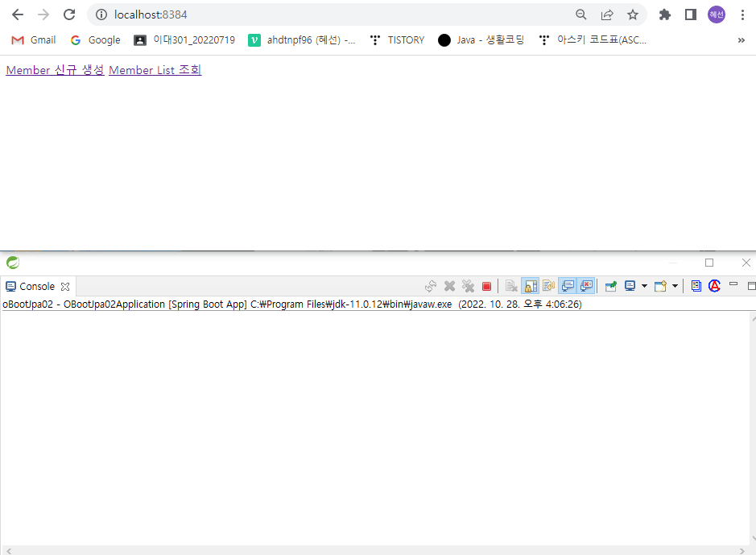Minimize the Console view panel
This screenshot has height=555, width=756.
click(733, 284)
